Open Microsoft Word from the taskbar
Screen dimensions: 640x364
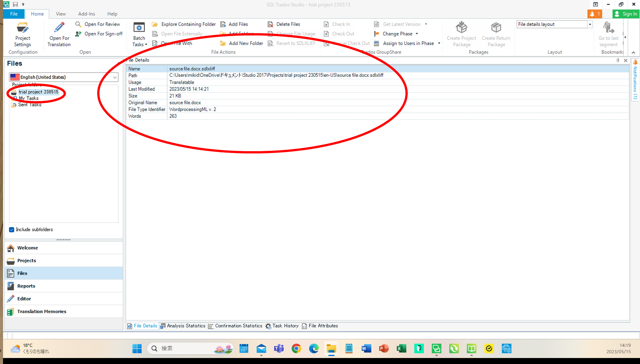tap(366, 349)
